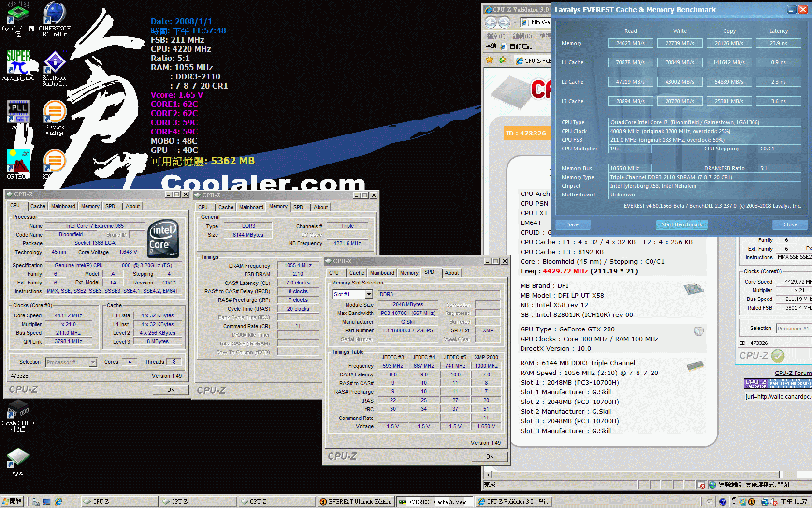This screenshot has width=812, height=508.
Task: Select the CPU-Z Vali browser tab
Action: (x=533, y=60)
